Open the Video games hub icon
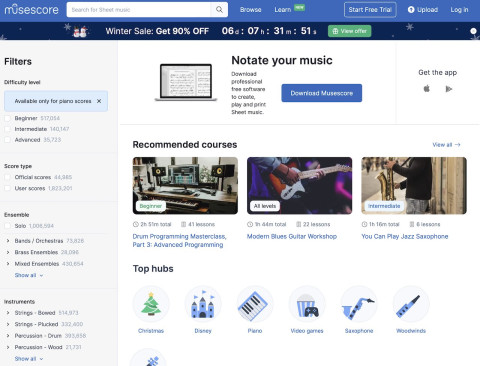Image resolution: width=480 pixels, height=366 pixels. pyautogui.click(x=307, y=304)
